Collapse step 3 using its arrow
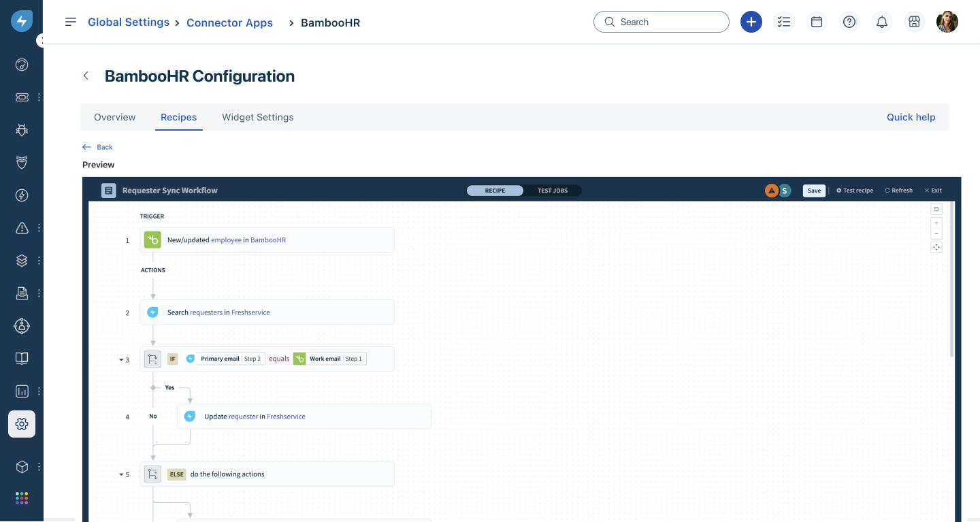 pyautogui.click(x=121, y=359)
